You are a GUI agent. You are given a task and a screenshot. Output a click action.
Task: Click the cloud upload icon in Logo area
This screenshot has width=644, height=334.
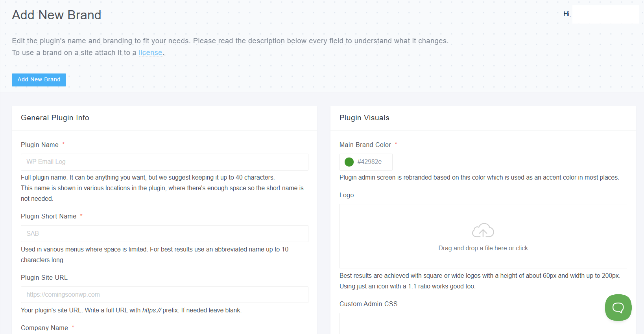(x=483, y=231)
